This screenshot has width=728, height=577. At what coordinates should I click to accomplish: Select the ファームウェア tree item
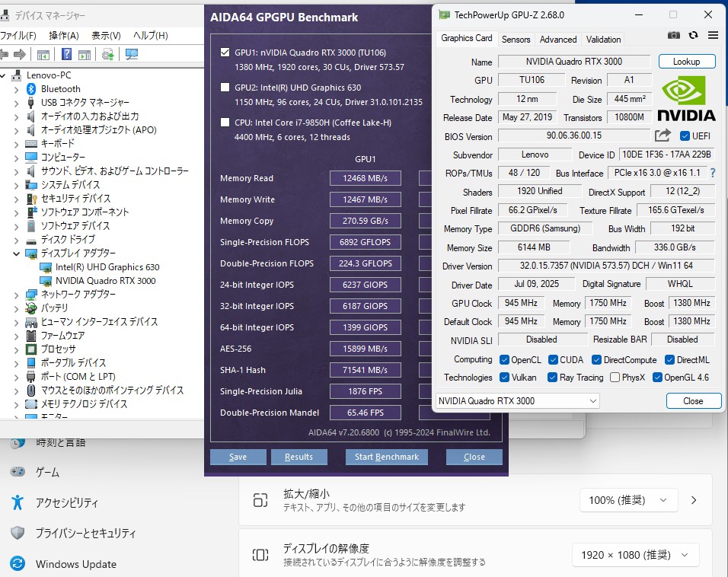tap(62, 336)
